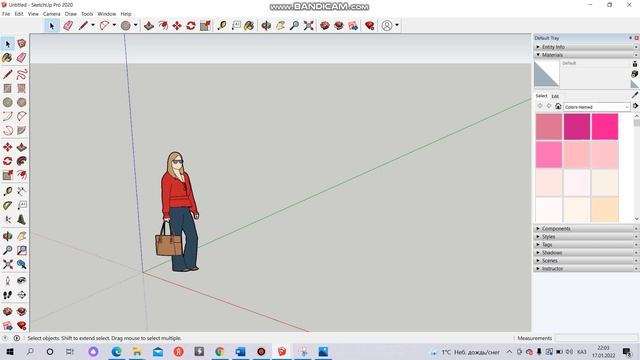Image resolution: width=640 pixels, height=360 pixels.
Task: Select the 3D Text tool in the left palette
Action: 22,220
